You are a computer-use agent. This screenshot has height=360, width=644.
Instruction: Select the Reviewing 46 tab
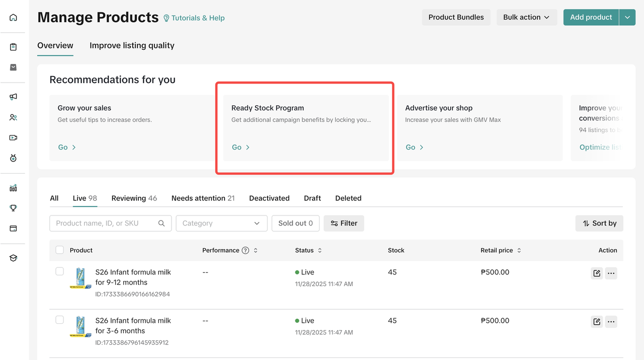pyautogui.click(x=134, y=198)
